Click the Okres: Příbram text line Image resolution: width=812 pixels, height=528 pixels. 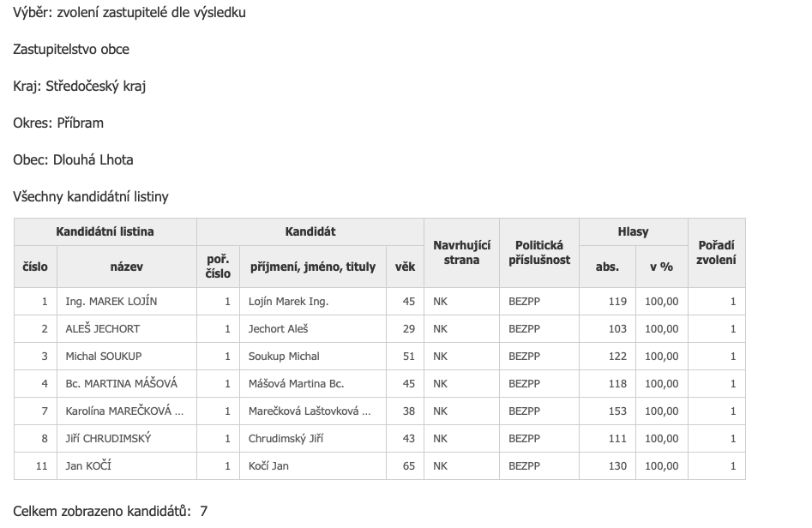pos(58,123)
